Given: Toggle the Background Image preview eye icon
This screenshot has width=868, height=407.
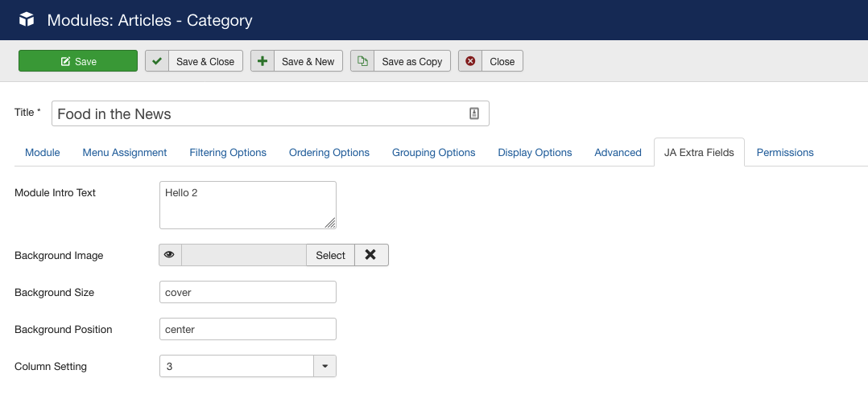Looking at the screenshot, I should (x=170, y=255).
